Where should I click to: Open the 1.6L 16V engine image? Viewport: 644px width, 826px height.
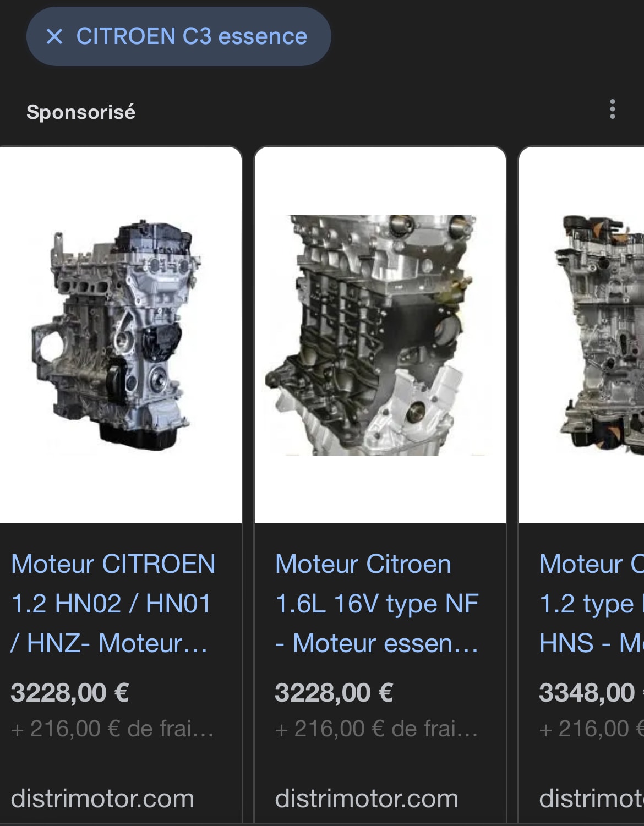pos(380,335)
